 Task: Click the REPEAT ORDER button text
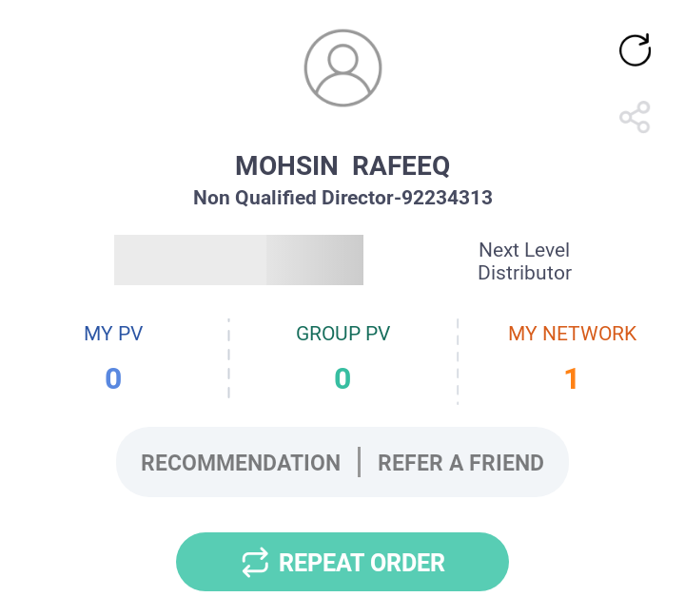tap(362, 563)
